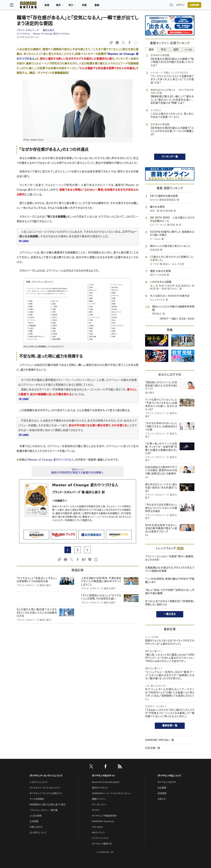Select page 1 in the pagination
Viewport: 211px width, 868px height.
[x=68, y=550]
